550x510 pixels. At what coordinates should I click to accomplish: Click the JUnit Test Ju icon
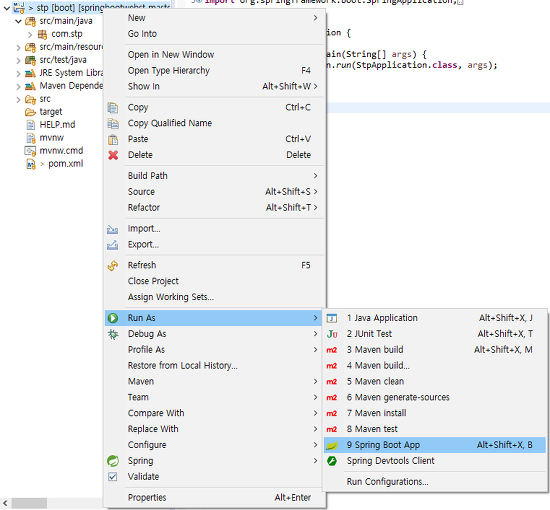(x=332, y=334)
